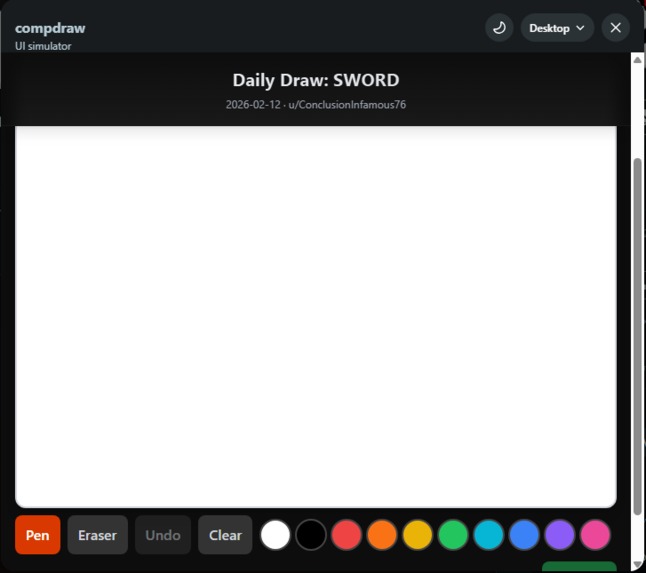
Task: Click the vertical scrollbar thumb
Action: click(x=637, y=336)
